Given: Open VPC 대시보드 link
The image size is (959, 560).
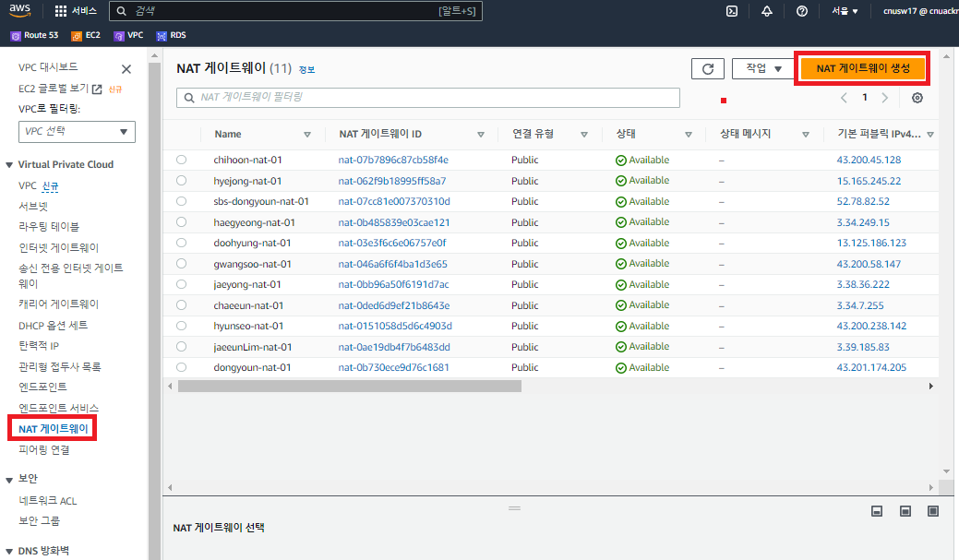Looking at the screenshot, I should click(48, 66).
